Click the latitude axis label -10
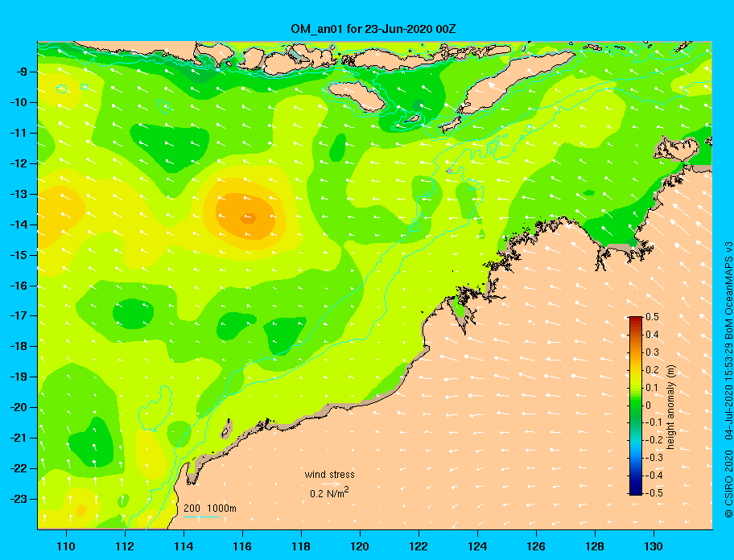734x560 pixels. click(18, 102)
